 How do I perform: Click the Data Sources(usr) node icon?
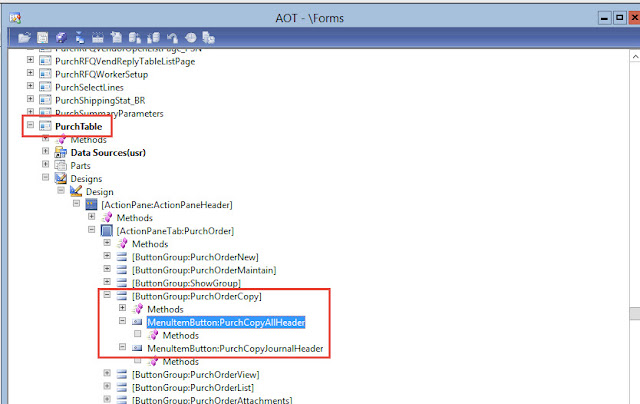tap(61, 152)
